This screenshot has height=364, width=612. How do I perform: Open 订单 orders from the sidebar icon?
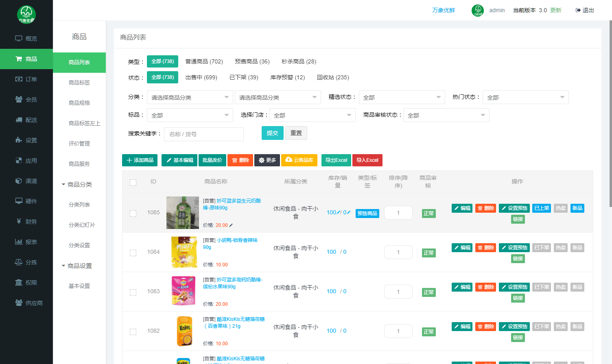point(19,79)
